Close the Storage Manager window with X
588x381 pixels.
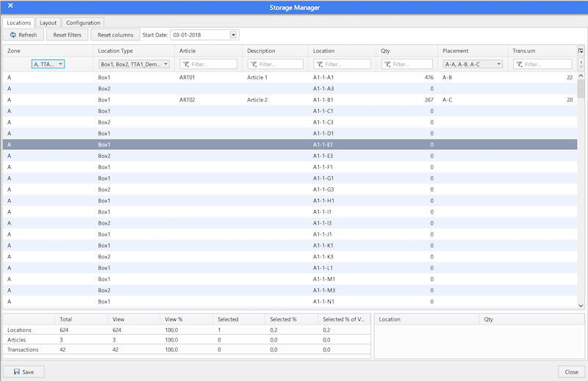pos(10,6)
